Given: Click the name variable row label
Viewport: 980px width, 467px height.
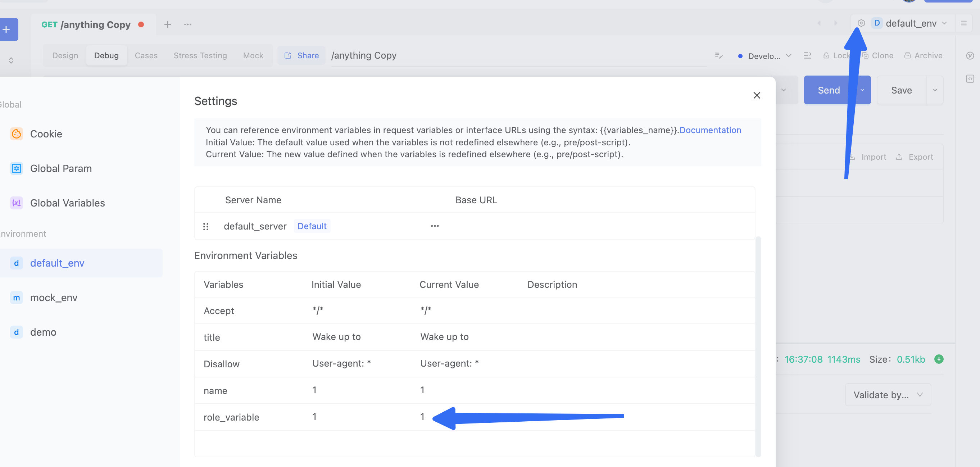Looking at the screenshot, I should (x=215, y=390).
